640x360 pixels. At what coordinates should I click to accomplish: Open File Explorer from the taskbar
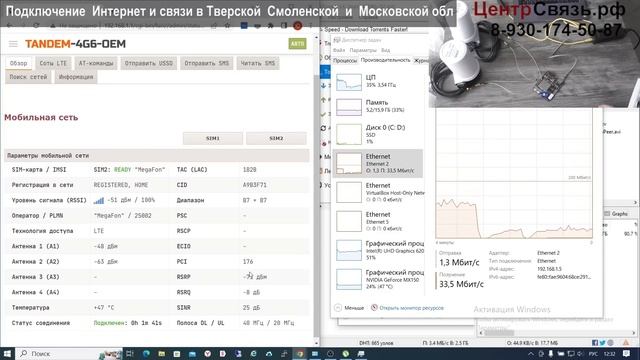161,353
